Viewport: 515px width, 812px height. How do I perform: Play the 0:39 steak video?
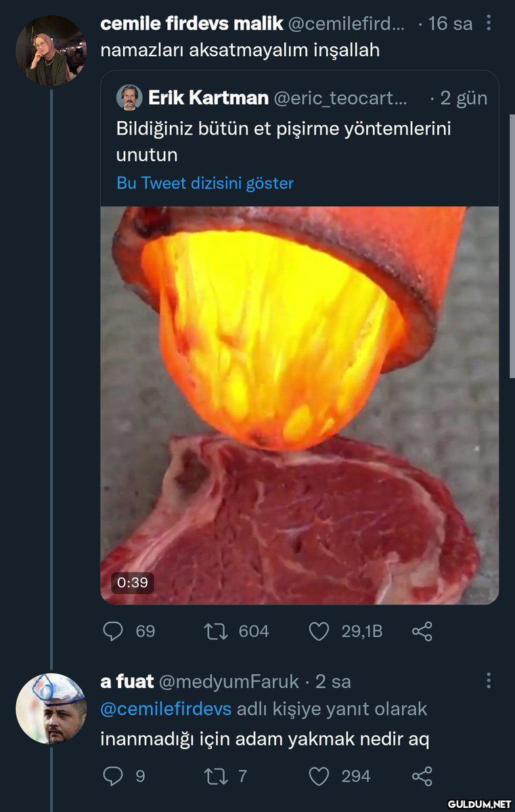coord(299,406)
